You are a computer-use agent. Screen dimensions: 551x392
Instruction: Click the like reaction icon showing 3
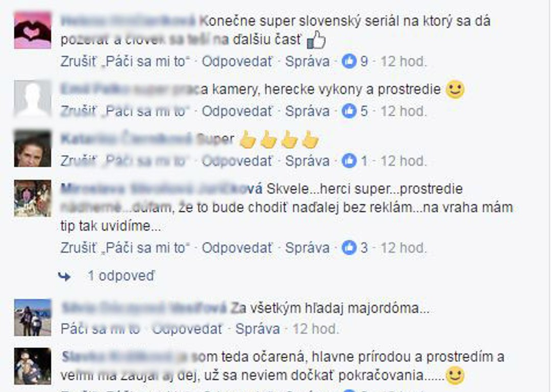(x=349, y=248)
